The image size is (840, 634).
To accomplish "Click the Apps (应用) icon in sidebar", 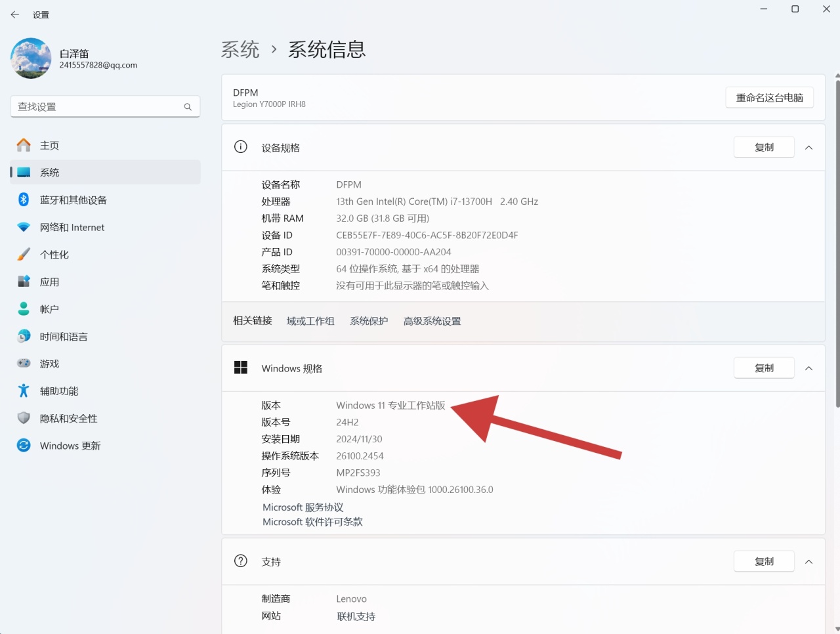I will click(x=24, y=282).
